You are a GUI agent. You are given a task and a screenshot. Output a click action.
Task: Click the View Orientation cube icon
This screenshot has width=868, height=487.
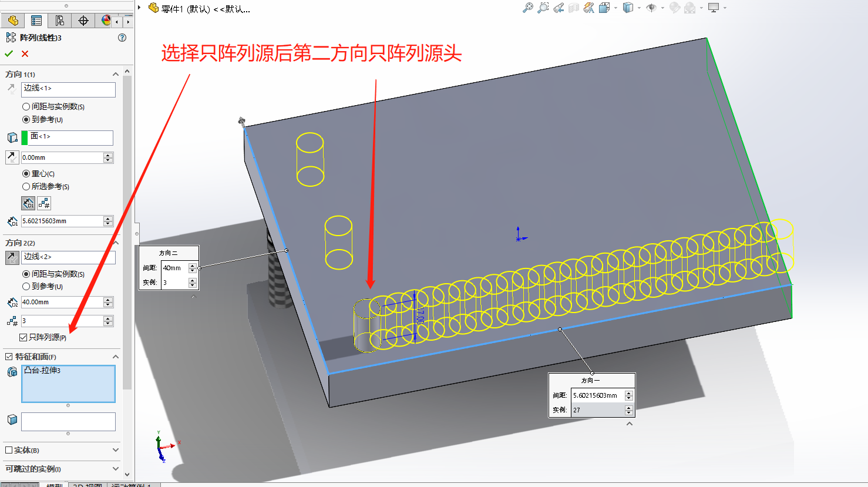604,8
